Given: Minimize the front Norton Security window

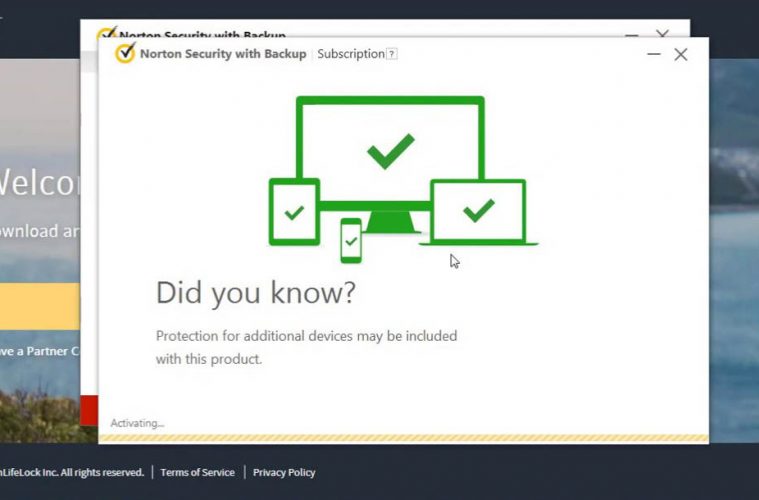Looking at the screenshot, I should tap(653, 54).
